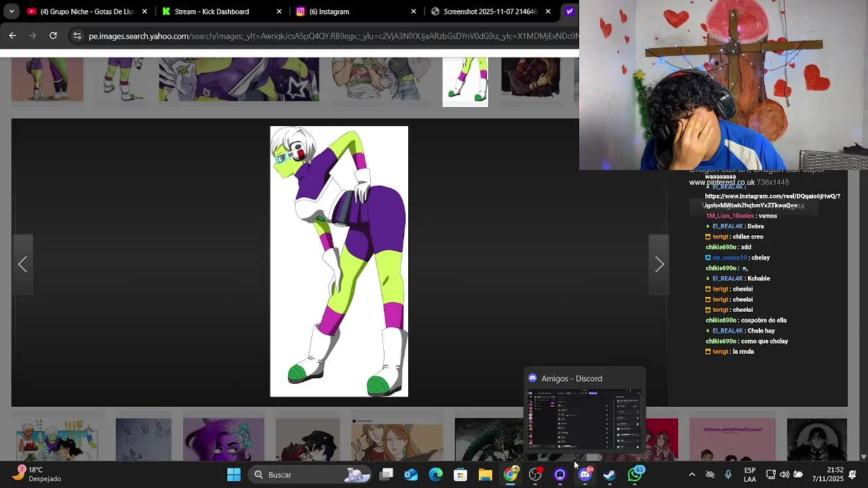Open the purple starry character thumbnail at top

tap(239, 79)
